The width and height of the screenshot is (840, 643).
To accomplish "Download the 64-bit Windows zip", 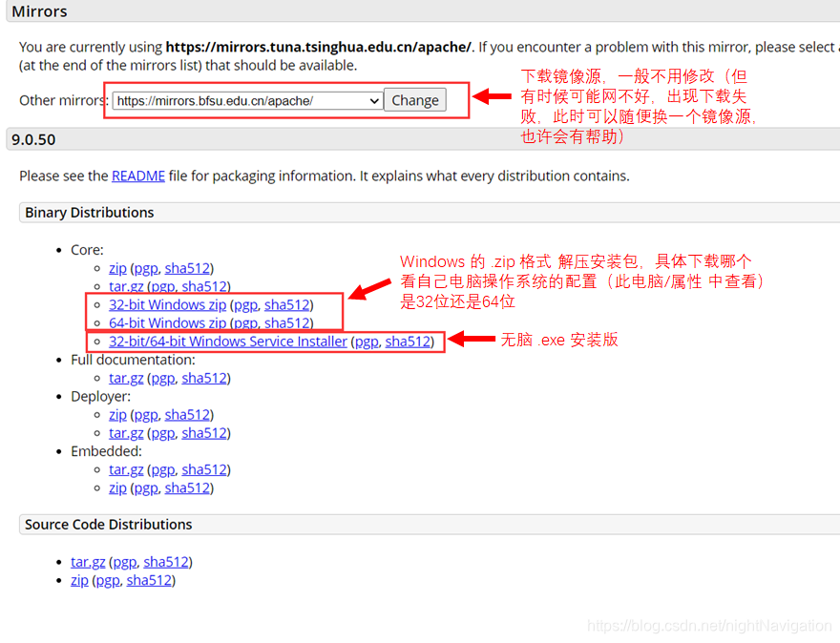I will point(168,323).
